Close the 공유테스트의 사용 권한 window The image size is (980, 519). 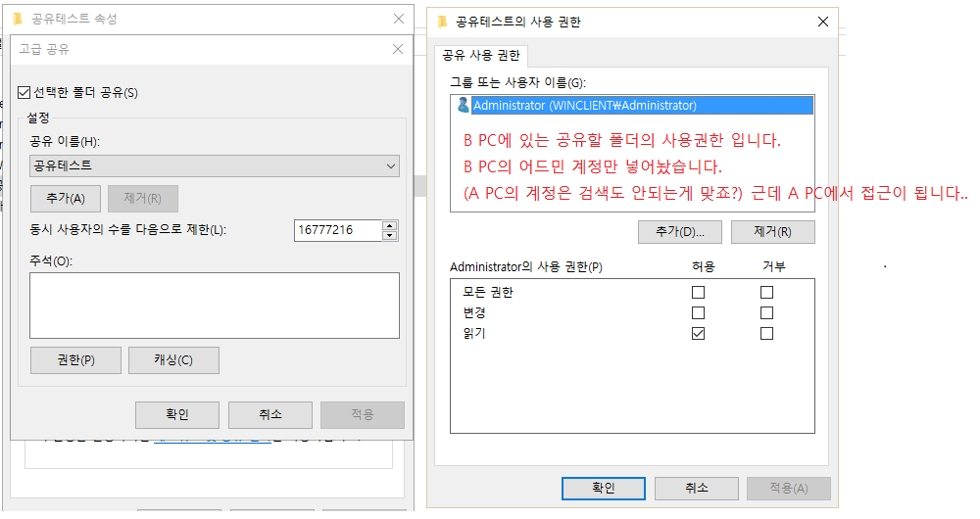822,22
